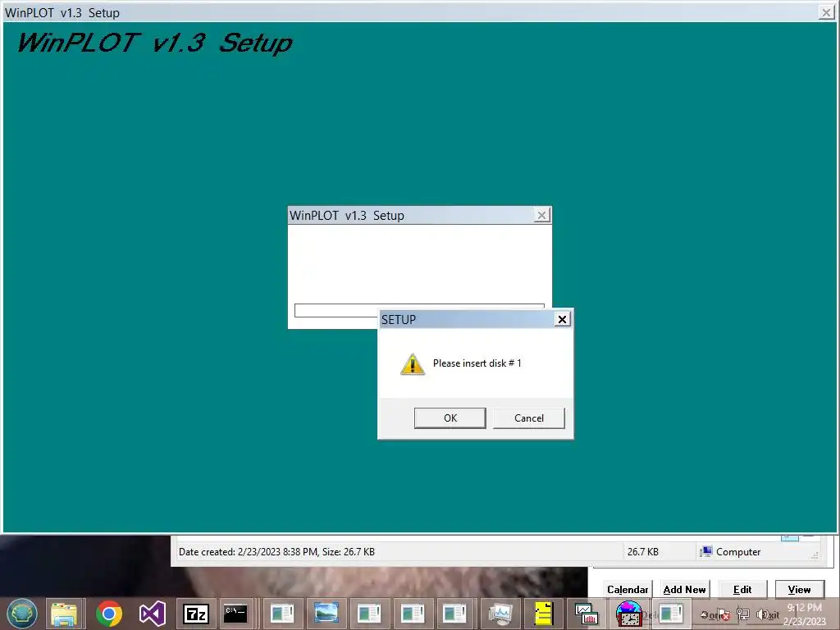Click the Date created status text
840x630 pixels.
(276, 552)
